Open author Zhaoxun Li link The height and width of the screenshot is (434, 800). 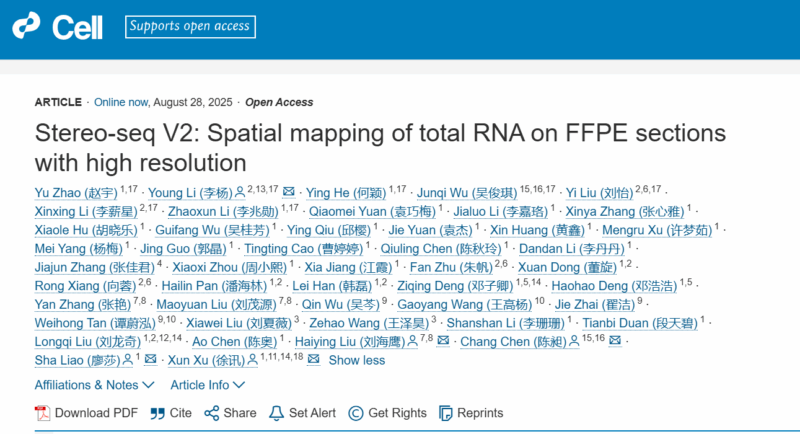click(x=223, y=212)
